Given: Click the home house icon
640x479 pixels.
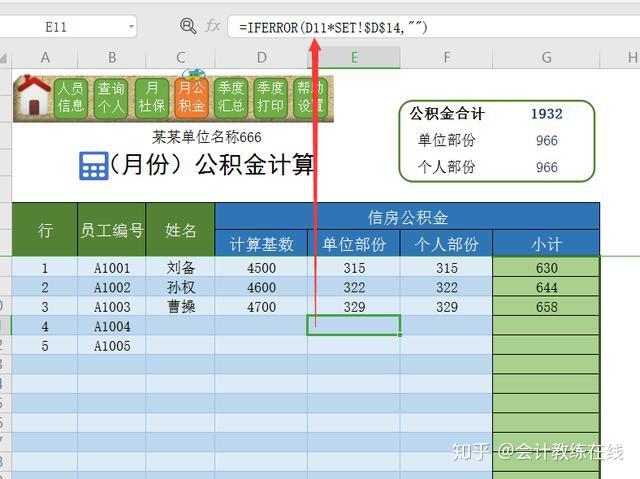Looking at the screenshot, I should [33, 96].
